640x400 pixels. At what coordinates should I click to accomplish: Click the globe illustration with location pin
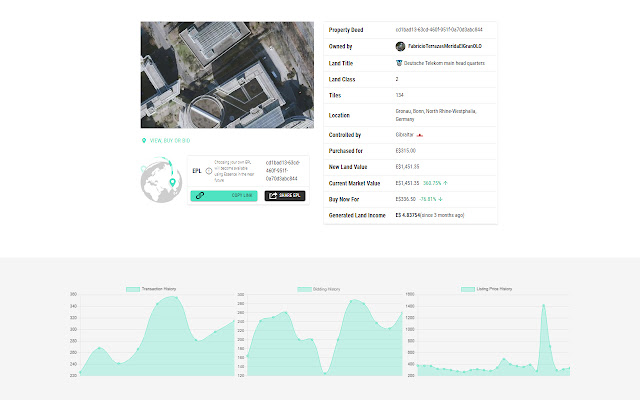click(x=161, y=180)
